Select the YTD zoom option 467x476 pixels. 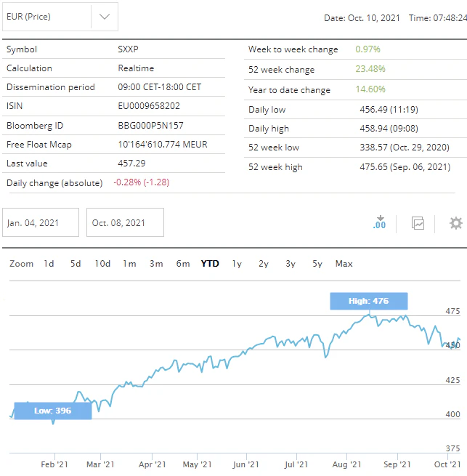(x=210, y=264)
